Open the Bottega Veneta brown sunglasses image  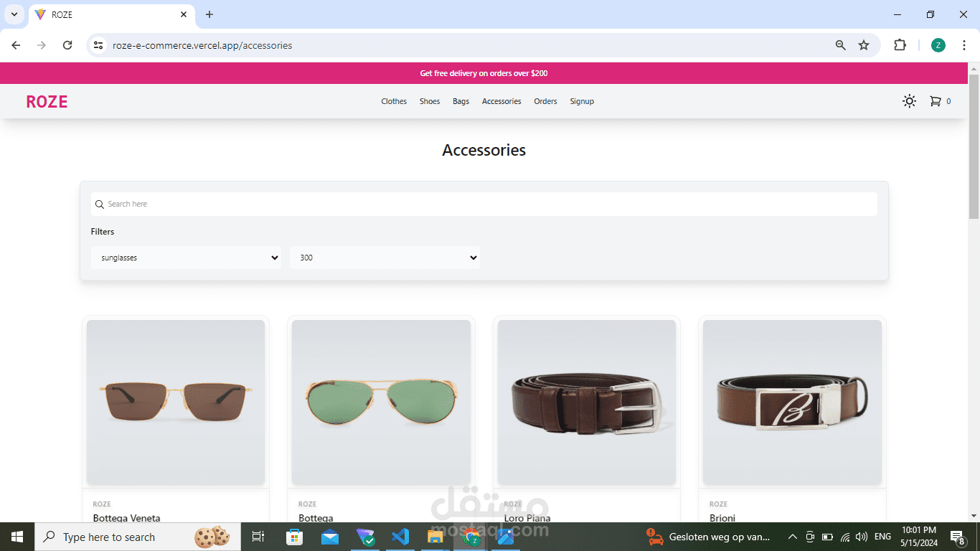pyautogui.click(x=176, y=402)
